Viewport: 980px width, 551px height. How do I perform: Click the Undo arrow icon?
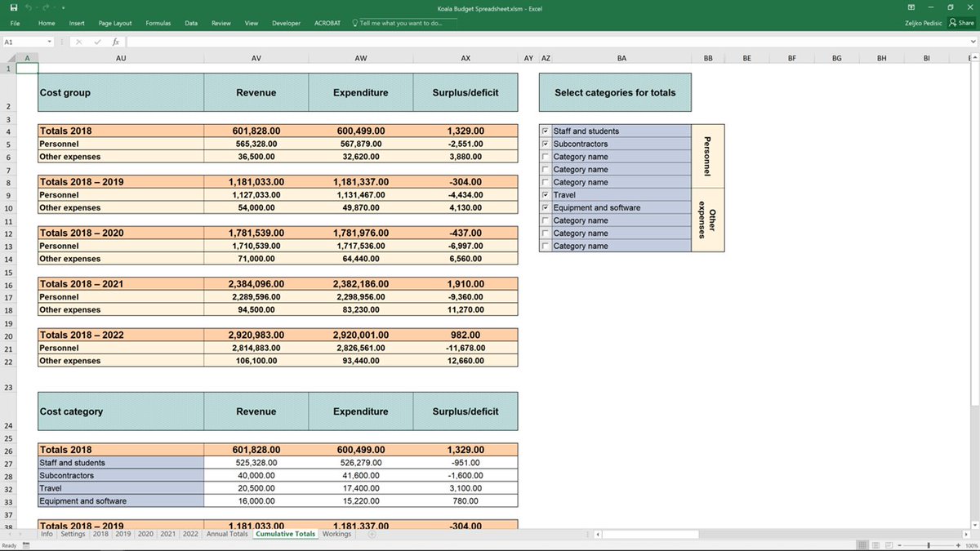click(x=29, y=7)
